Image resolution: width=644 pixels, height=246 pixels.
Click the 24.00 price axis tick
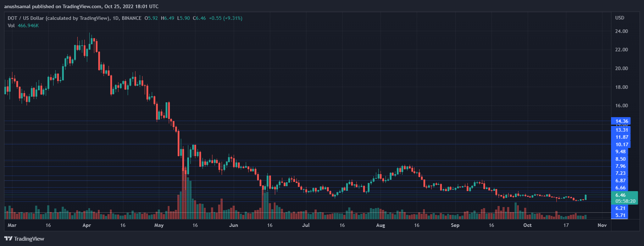pyautogui.click(x=621, y=31)
